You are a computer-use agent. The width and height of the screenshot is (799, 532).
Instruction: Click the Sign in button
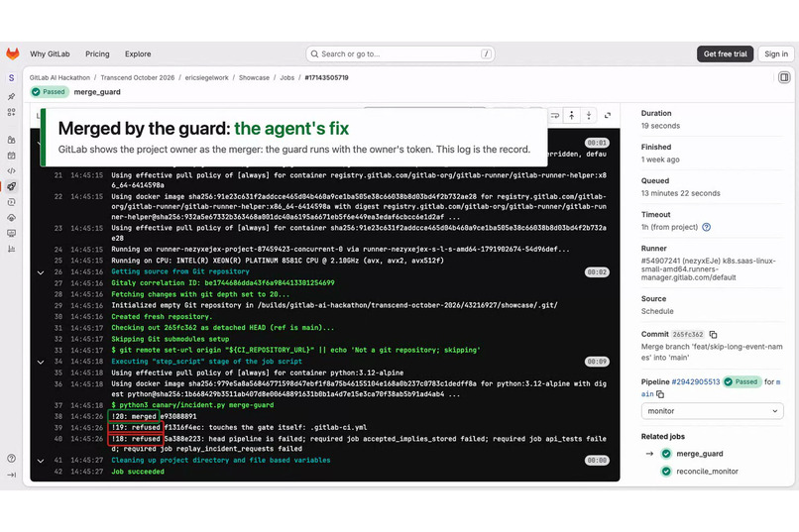pyautogui.click(x=775, y=53)
